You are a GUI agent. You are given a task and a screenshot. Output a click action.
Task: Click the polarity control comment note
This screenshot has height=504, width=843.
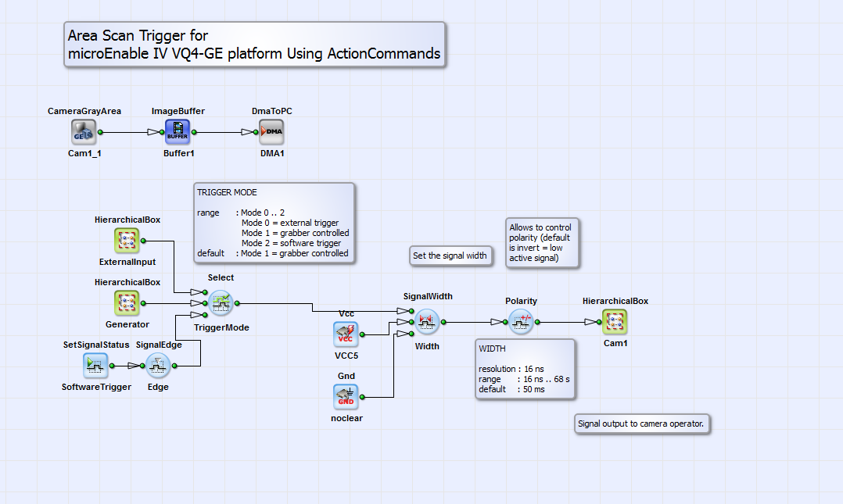tap(543, 243)
